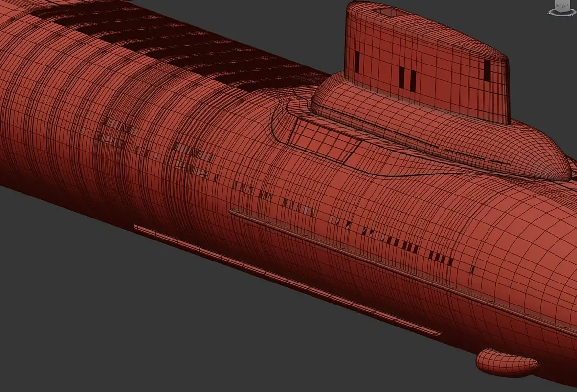Click the ViewCube compass ring

(x=562, y=13)
